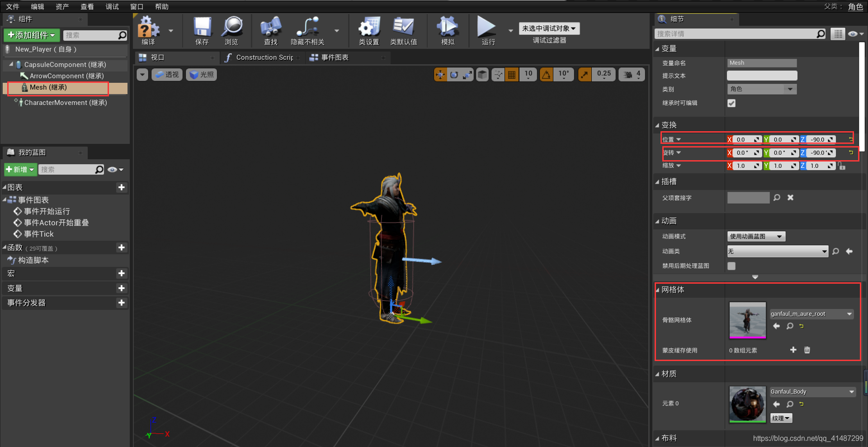868x447 pixels.
Task: Collapse the 变换 transform section
Action: coord(658,125)
